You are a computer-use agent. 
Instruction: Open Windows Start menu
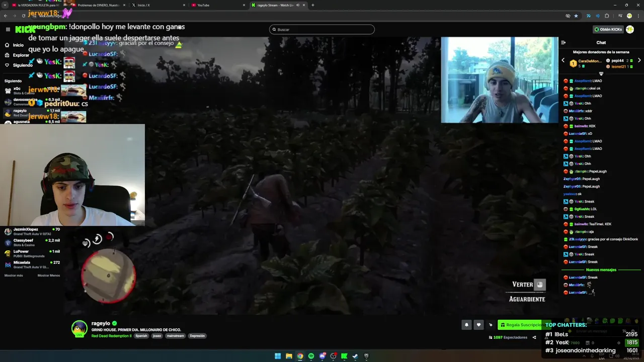tap(278, 356)
